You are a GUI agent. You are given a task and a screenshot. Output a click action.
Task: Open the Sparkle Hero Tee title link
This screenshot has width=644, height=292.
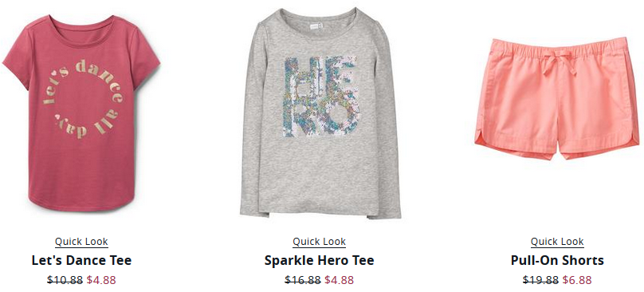319,260
